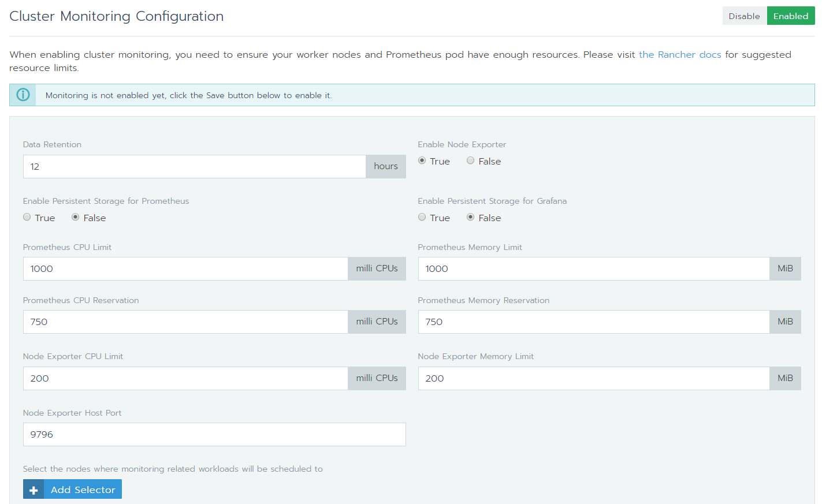This screenshot has width=822, height=504.
Task: Edit the Prometheus CPU Reservation value
Action: pyautogui.click(x=185, y=322)
